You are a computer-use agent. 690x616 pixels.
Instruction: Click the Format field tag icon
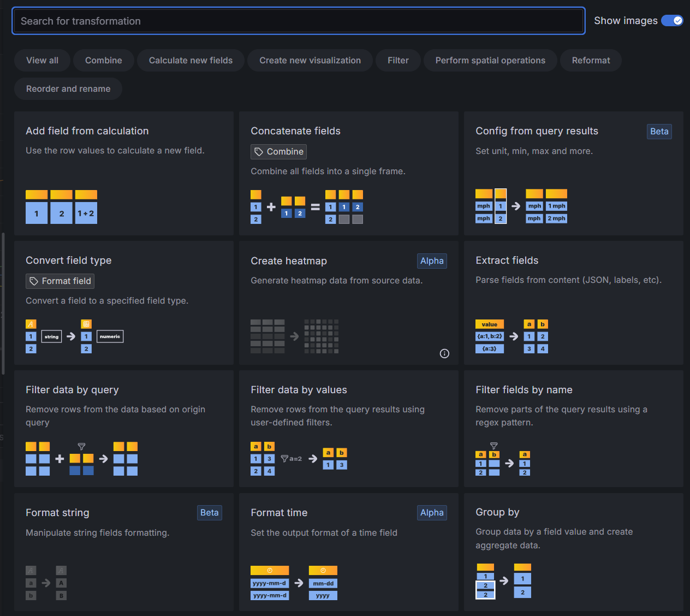click(34, 281)
